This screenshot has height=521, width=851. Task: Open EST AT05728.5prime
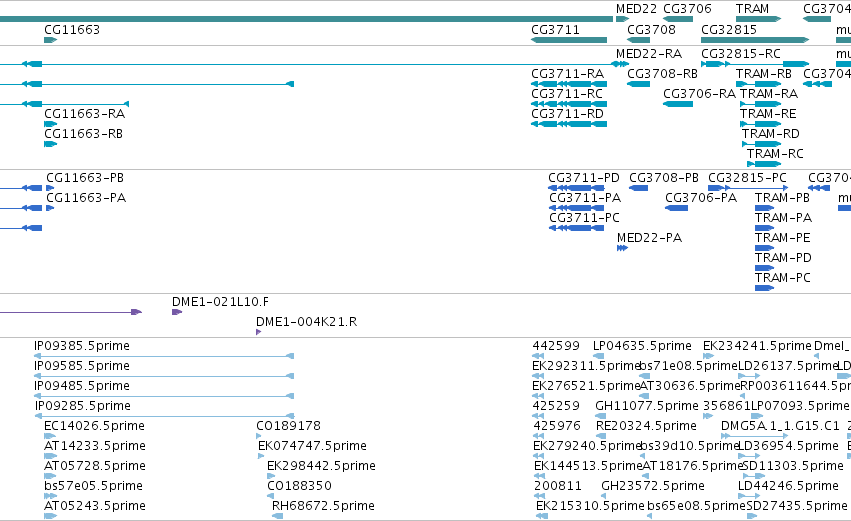click(95, 467)
